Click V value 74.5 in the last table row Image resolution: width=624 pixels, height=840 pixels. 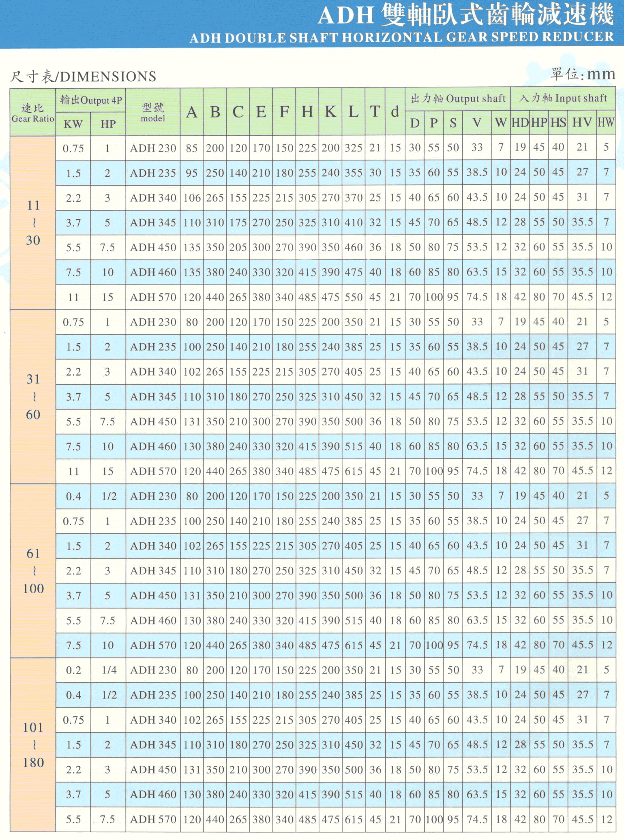pos(477,819)
